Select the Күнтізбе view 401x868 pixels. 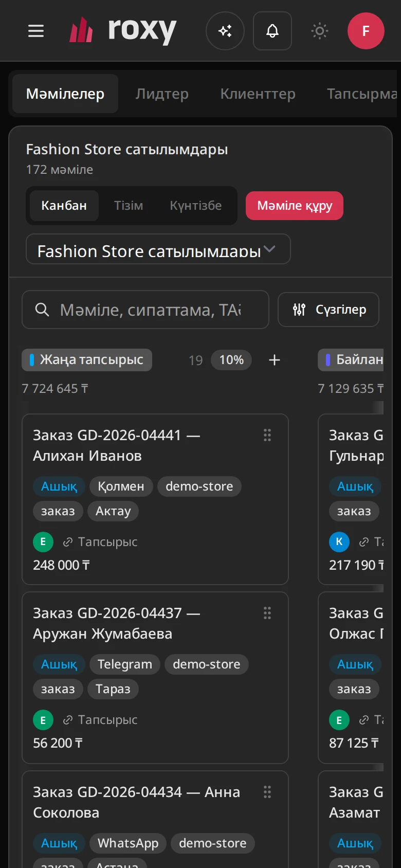pyautogui.click(x=196, y=206)
